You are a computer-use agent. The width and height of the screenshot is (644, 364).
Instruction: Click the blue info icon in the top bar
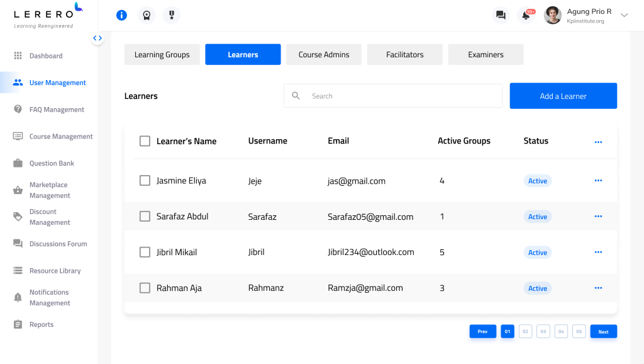click(121, 15)
